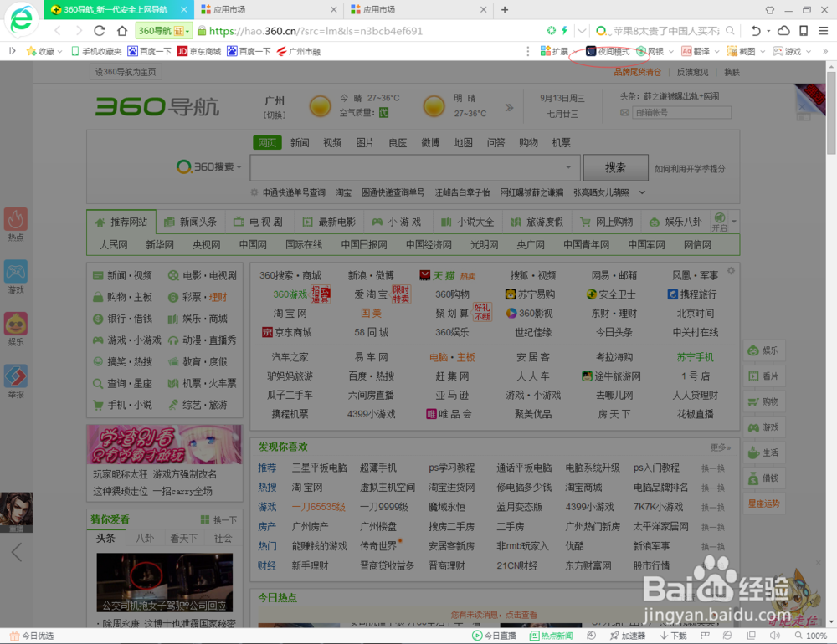The image size is (837, 644).
Task: Expand weather forecast double arrow
Action: coord(509,107)
